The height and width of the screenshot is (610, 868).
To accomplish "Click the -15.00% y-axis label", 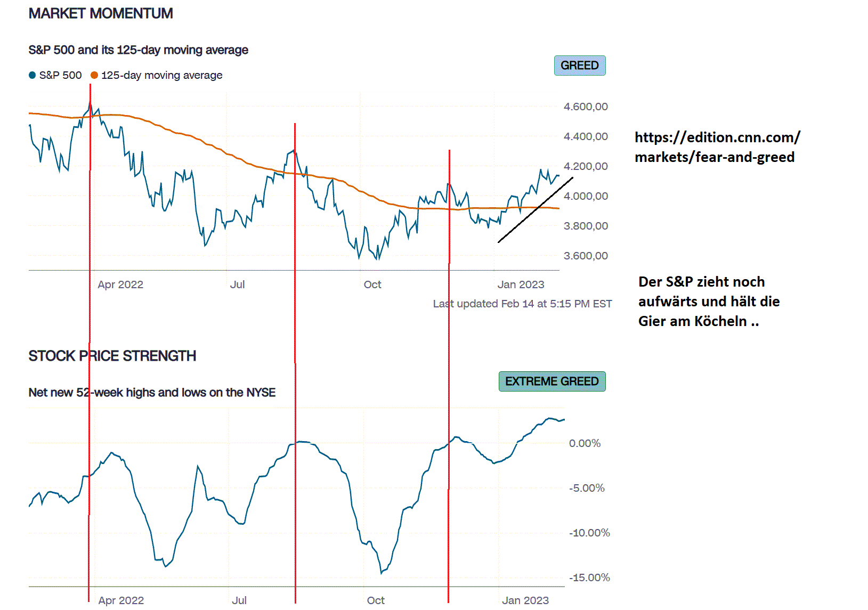I will click(589, 578).
